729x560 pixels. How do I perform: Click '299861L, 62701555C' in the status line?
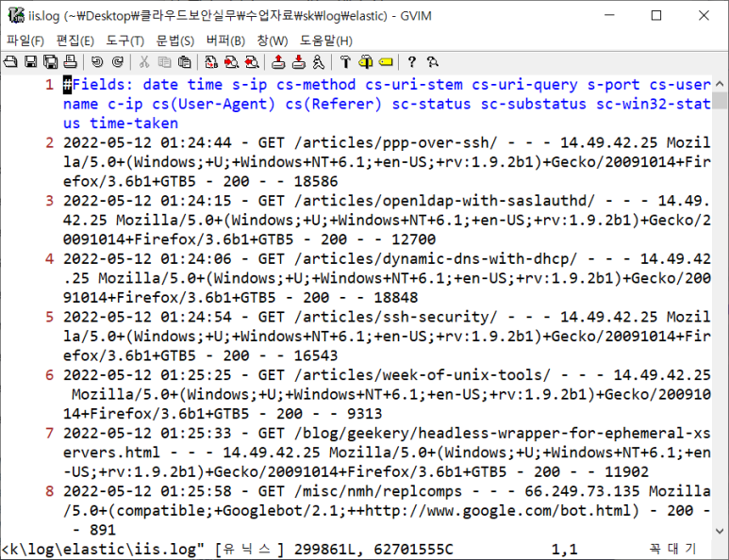click(373, 550)
